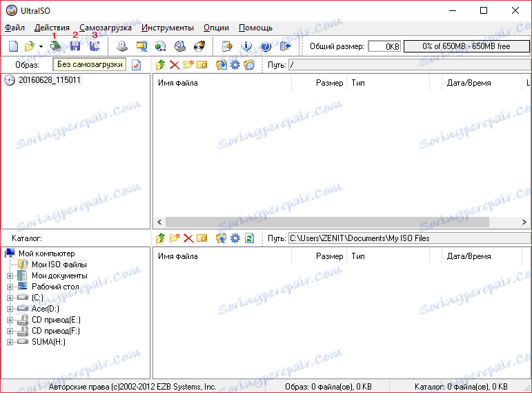Screen dimensions: 532x393
Task: Click the horizontal scrollbar right arrow
Action: (524, 222)
